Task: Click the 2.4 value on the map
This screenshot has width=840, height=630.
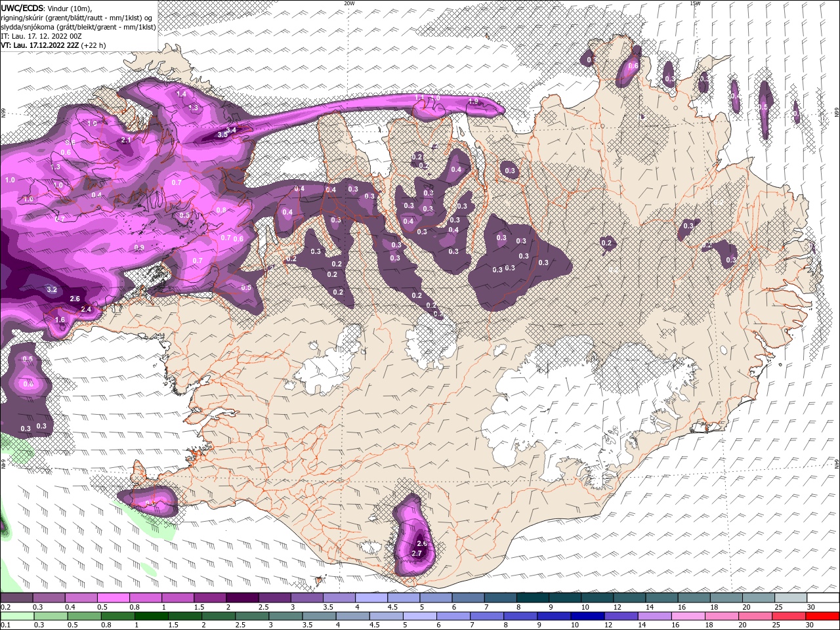Action: pyautogui.click(x=86, y=309)
